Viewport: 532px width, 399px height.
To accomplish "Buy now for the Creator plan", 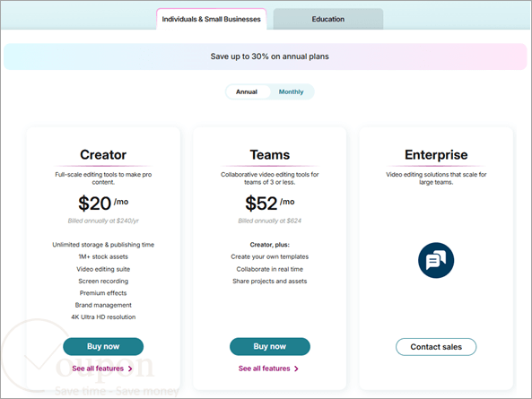I will pos(103,346).
